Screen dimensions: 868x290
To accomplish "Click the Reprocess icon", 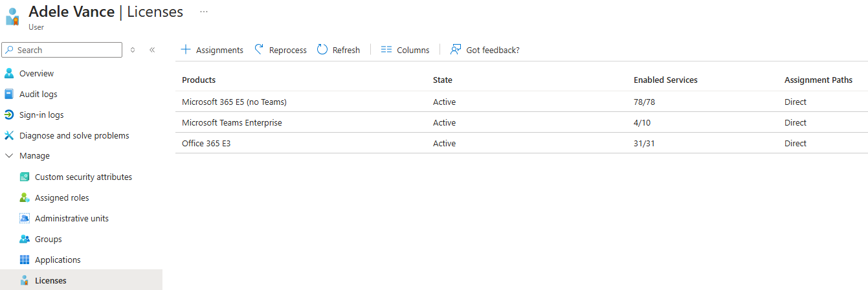I will coord(259,49).
